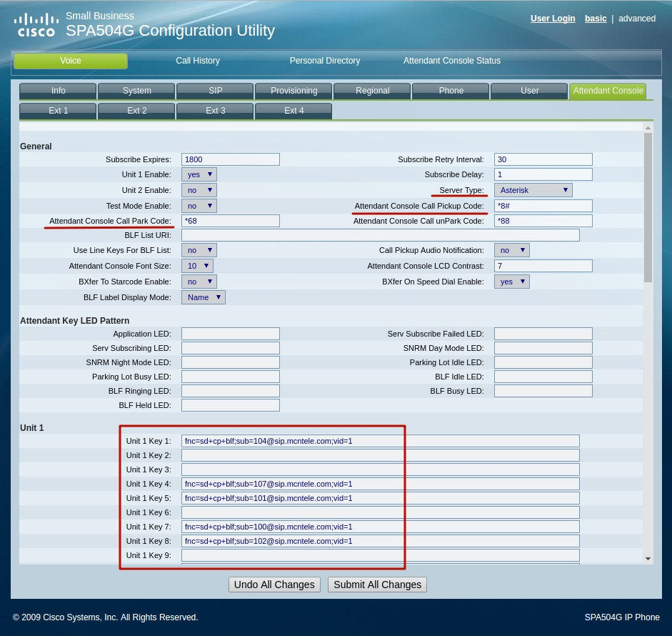Edit Attendant Console Call unPark Code field
672x636 pixels.
(x=543, y=221)
